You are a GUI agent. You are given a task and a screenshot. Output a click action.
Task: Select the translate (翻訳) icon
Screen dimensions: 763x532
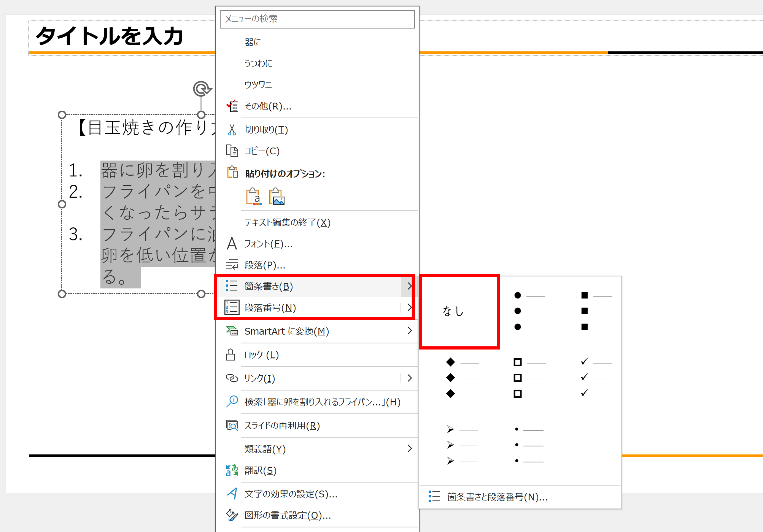[x=232, y=470]
